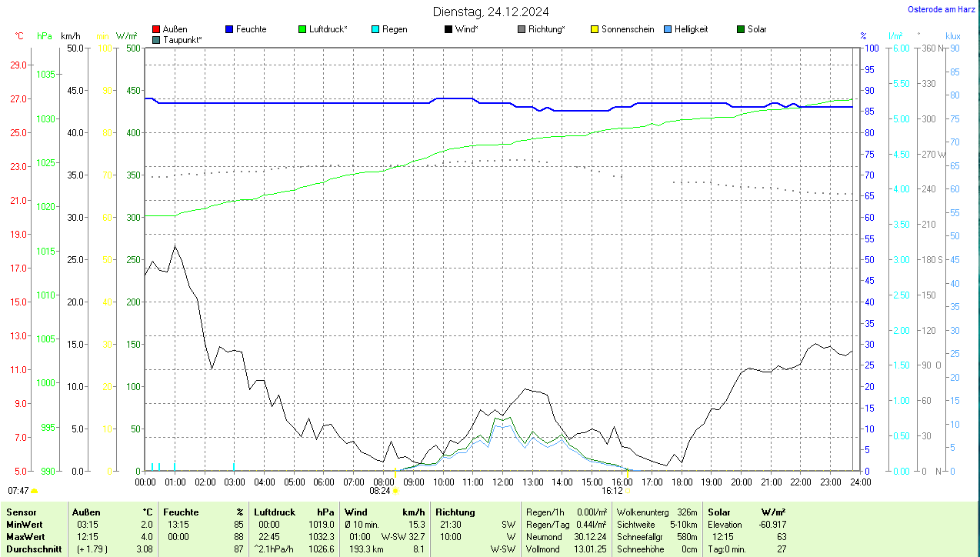Select the Sensor column header in the table
Viewport: 980px width, 557px height.
pyautogui.click(x=21, y=512)
